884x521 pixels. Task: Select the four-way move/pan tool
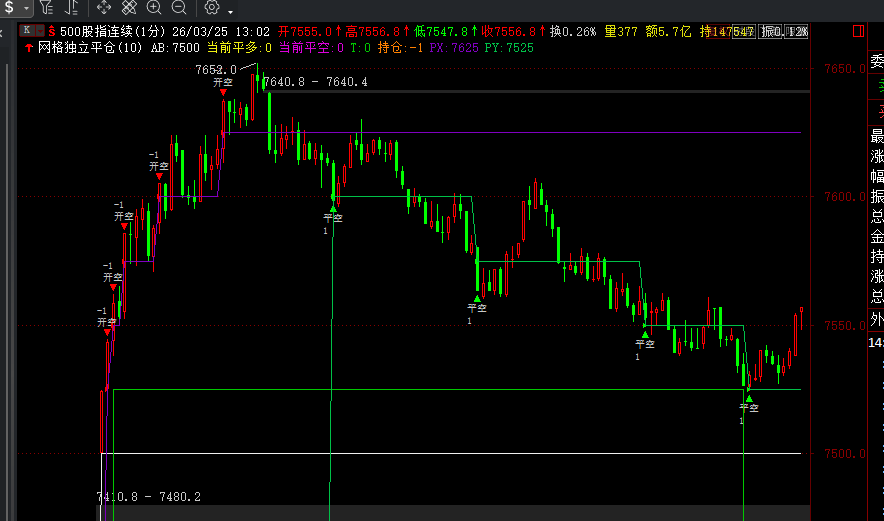(103, 8)
